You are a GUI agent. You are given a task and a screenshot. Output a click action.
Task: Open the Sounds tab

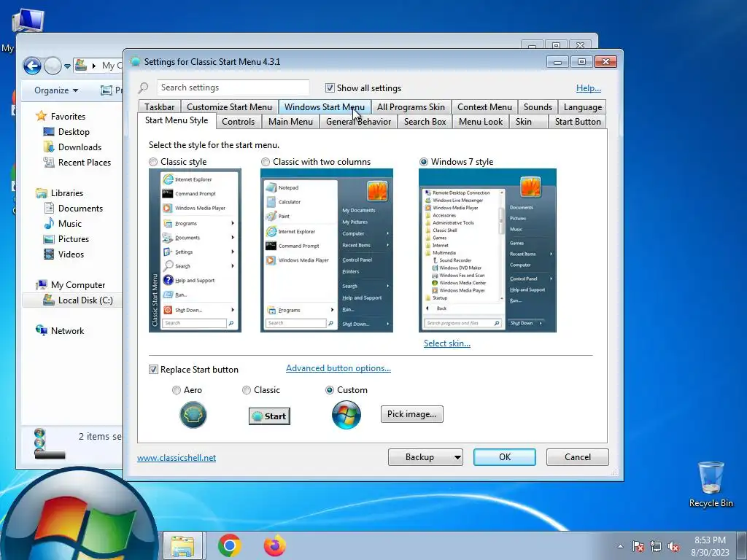pyautogui.click(x=538, y=107)
